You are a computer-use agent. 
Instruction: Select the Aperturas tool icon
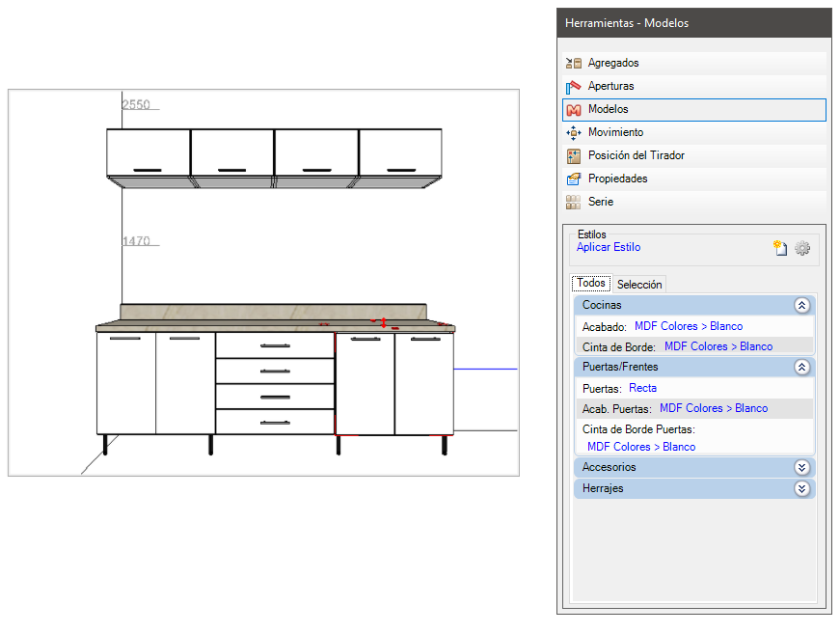573,86
